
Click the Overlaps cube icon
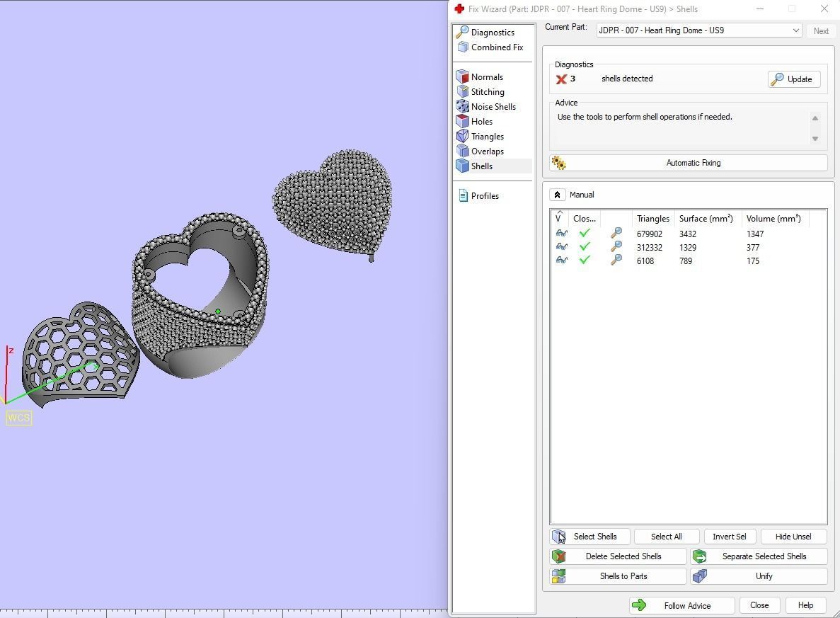coord(462,151)
